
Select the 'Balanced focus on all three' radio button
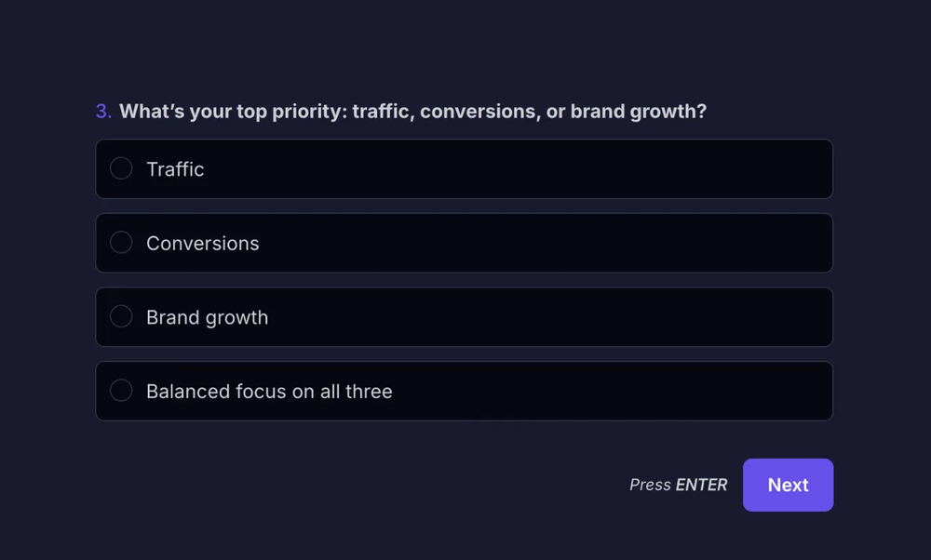(121, 391)
